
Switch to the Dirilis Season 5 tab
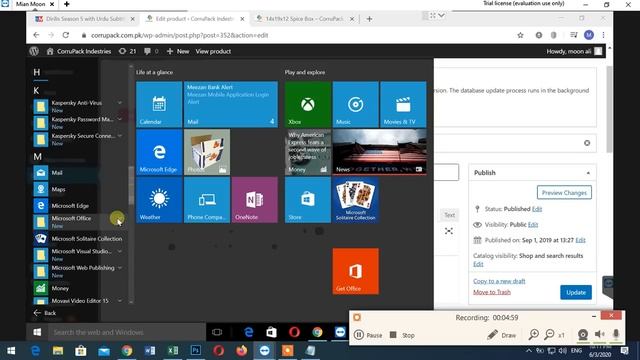coord(84,19)
